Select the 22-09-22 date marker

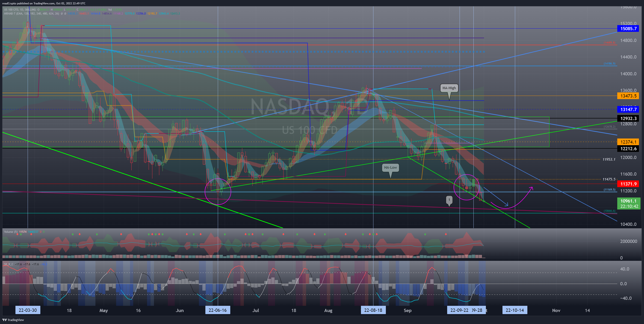tap(459, 310)
